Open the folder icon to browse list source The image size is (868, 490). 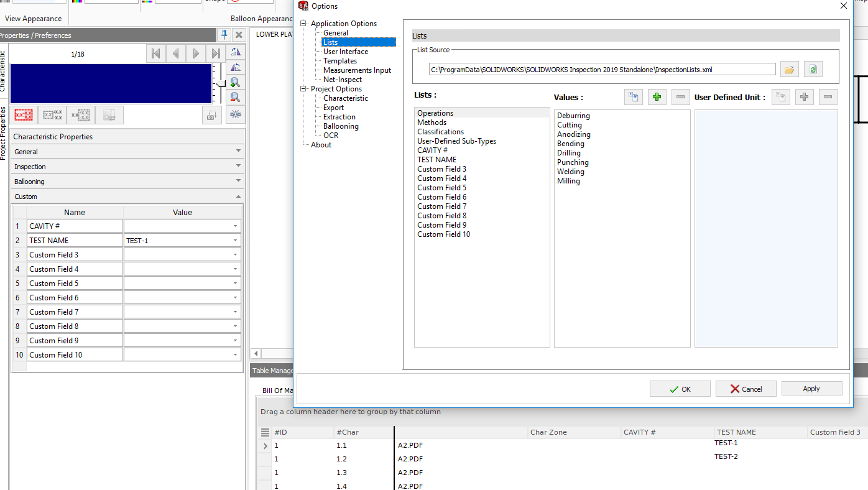click(789, 69)
